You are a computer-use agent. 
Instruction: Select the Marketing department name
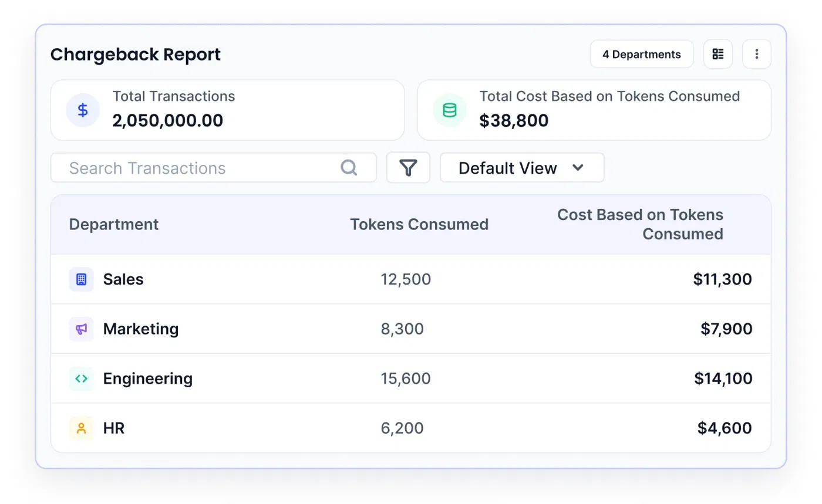[141, 329]
